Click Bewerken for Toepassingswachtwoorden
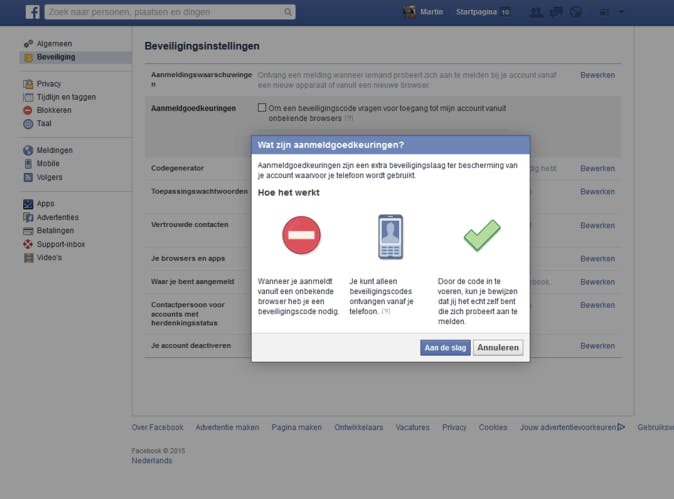The width and height of the screenshot is (674, 499). 597,192
